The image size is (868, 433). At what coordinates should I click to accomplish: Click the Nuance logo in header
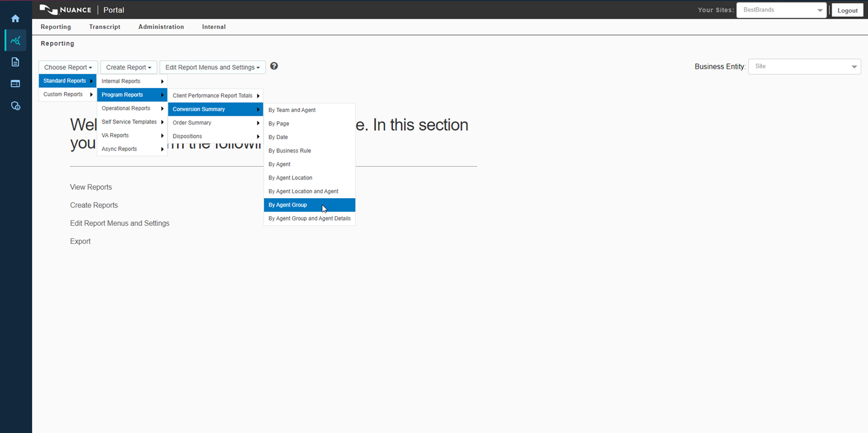pos(65,10)
